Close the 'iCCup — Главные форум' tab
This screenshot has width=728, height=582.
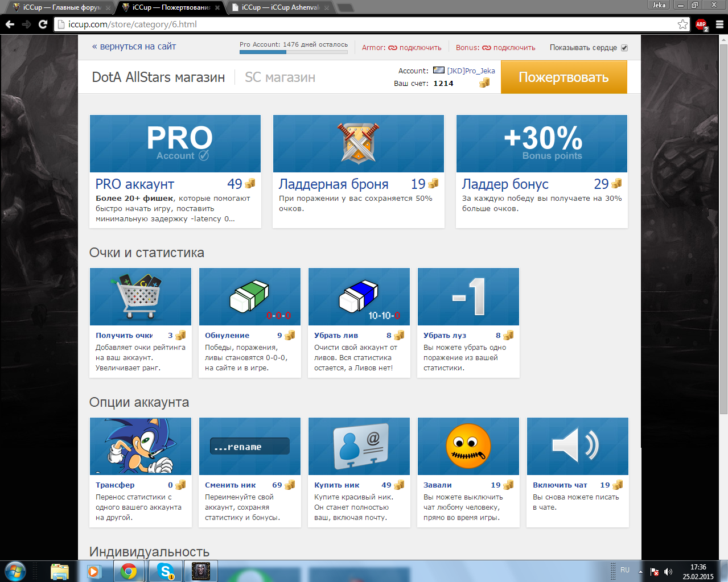click(x=108, y=8)
